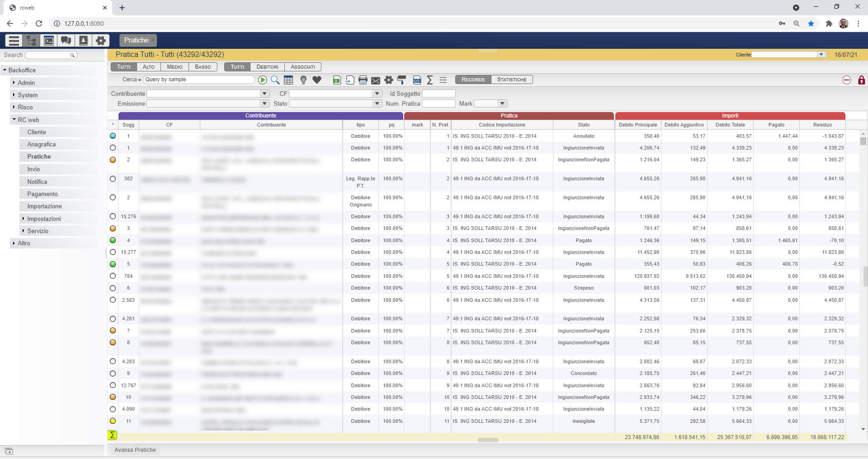The image size is (868, 459).
Task: Select the radio button on the Sogg 382 row
Action: [x=113, y=179]
